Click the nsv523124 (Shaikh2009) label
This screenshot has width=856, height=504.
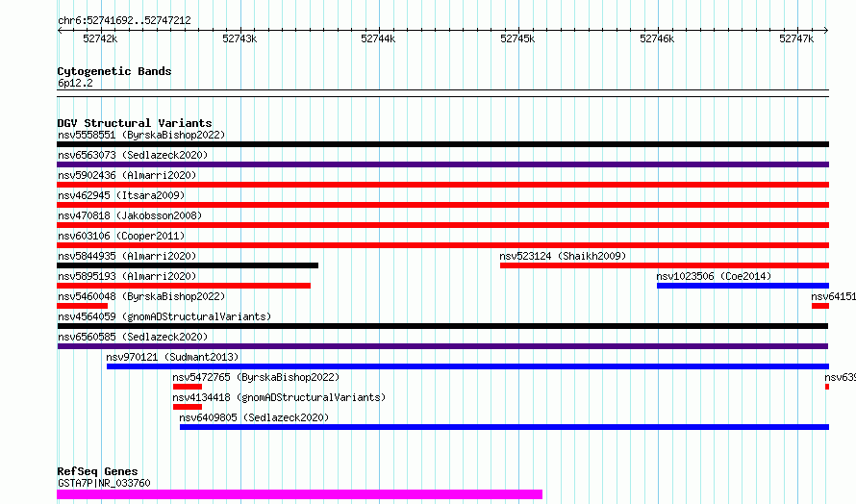click(563, 256)
